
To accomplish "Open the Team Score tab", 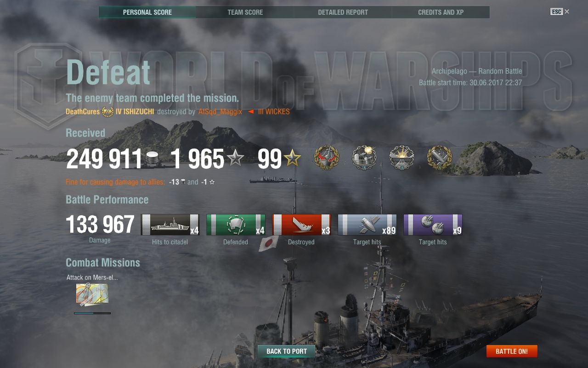I will [x=245, y=12].
